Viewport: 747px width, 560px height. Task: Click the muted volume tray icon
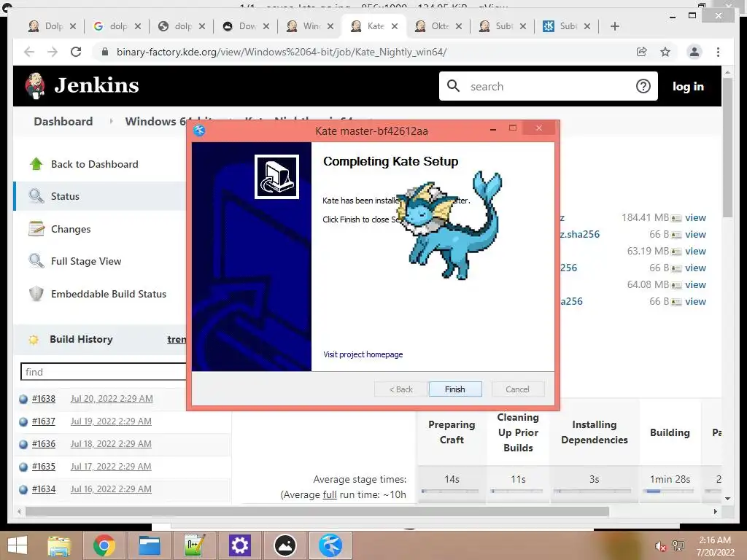tap(660, 545)
